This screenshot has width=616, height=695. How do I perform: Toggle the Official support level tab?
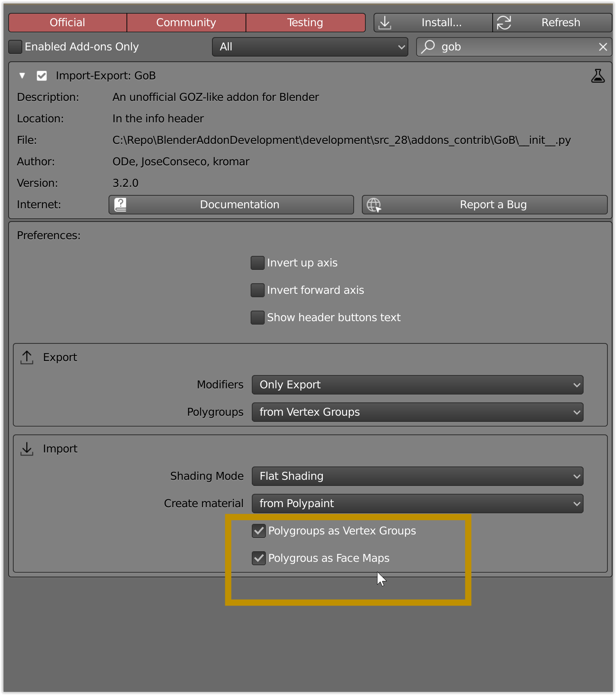[68, 23]
